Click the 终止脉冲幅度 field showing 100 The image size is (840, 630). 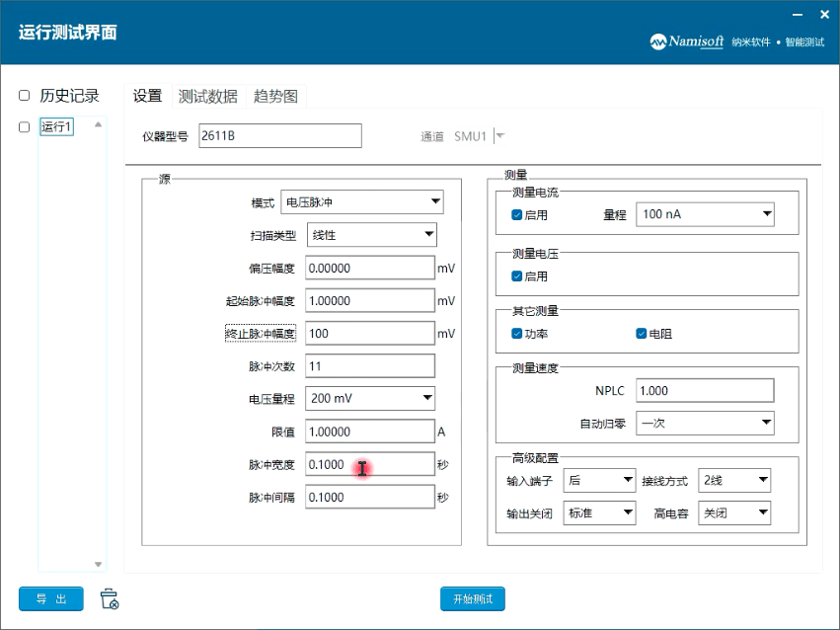point(370,333)
